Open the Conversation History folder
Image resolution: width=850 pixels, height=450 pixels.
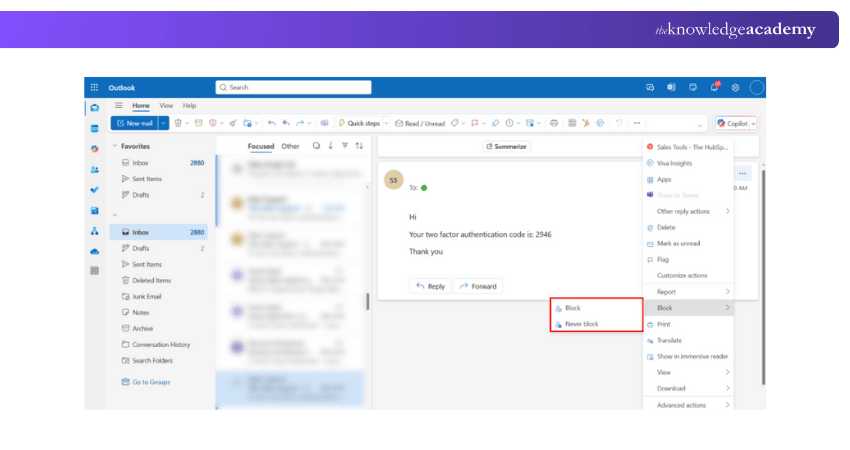[x=158, y=345]
